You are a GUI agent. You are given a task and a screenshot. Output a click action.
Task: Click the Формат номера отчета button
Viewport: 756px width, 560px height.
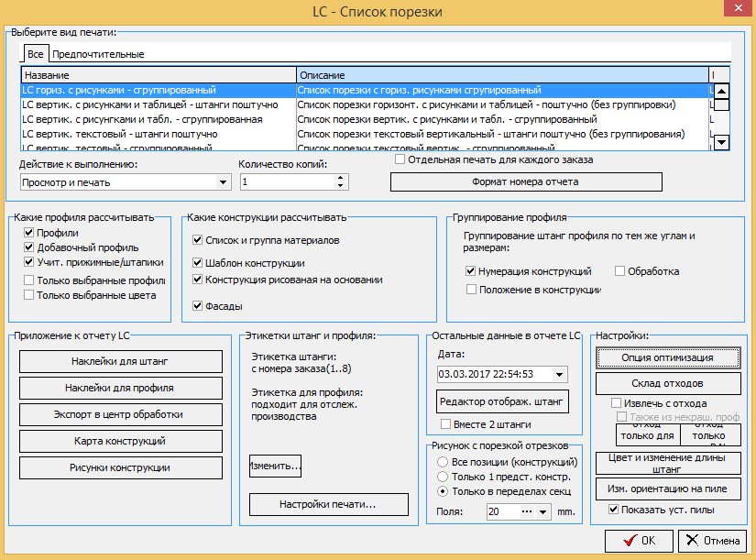(x=526, y=181)
